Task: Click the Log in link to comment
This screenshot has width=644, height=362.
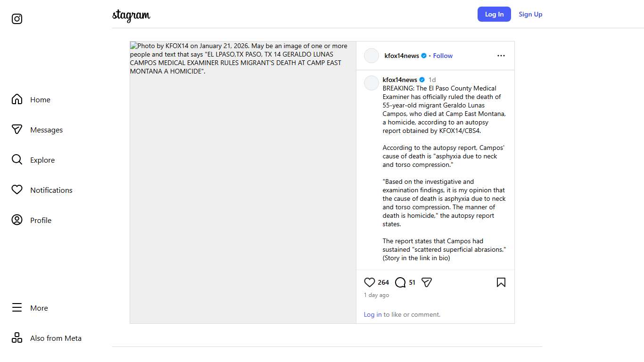Action: (372, 314)
